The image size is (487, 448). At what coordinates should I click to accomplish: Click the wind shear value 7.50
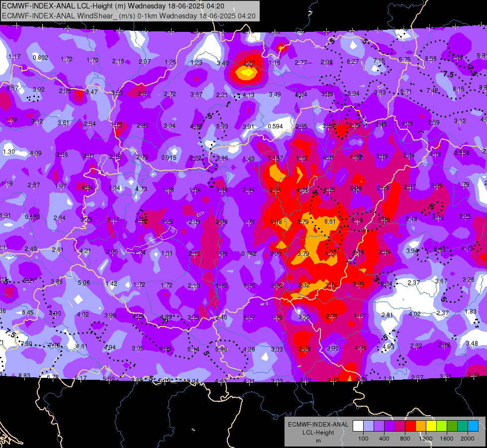pos(26,343)
